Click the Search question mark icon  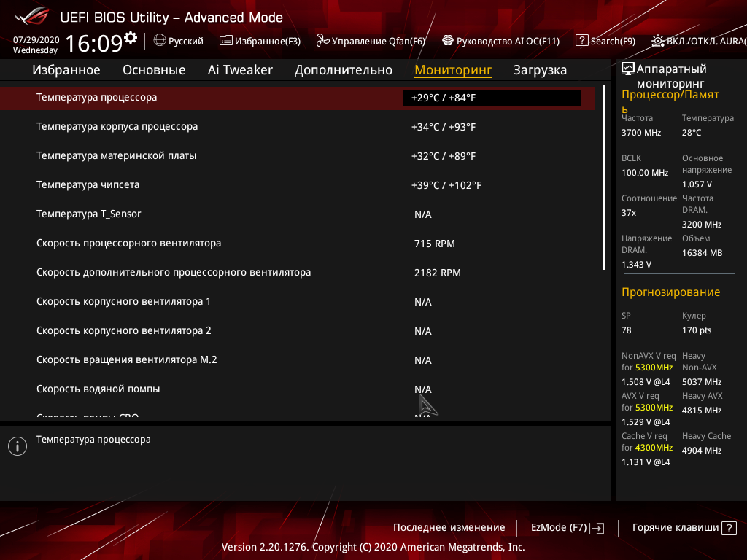click(x=581, y=41)
